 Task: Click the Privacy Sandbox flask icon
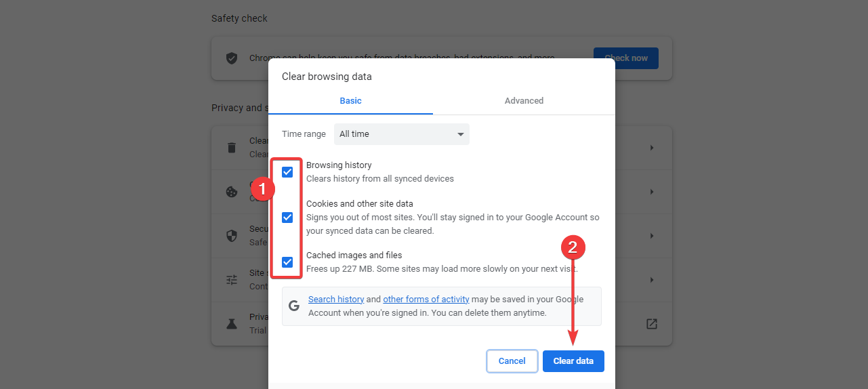[232, 324]
